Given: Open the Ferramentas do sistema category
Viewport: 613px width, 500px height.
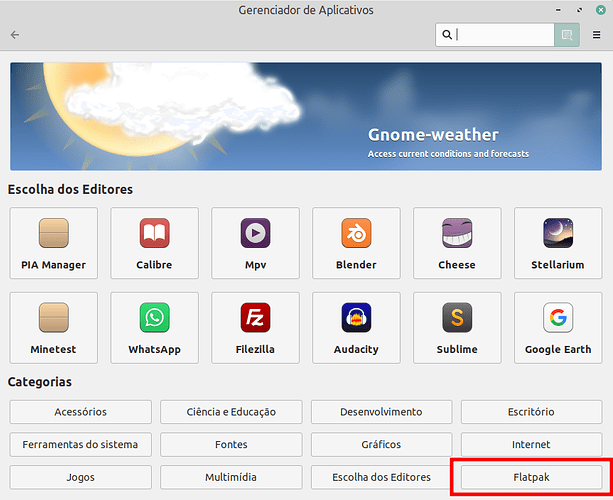Looking at the screenshot, I should coord(80,444).
